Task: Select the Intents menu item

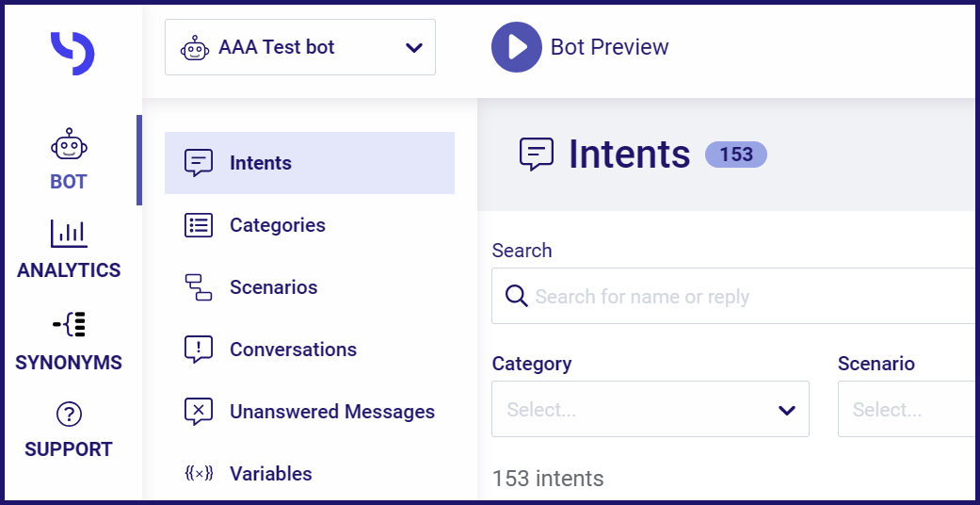Action: 310,163
